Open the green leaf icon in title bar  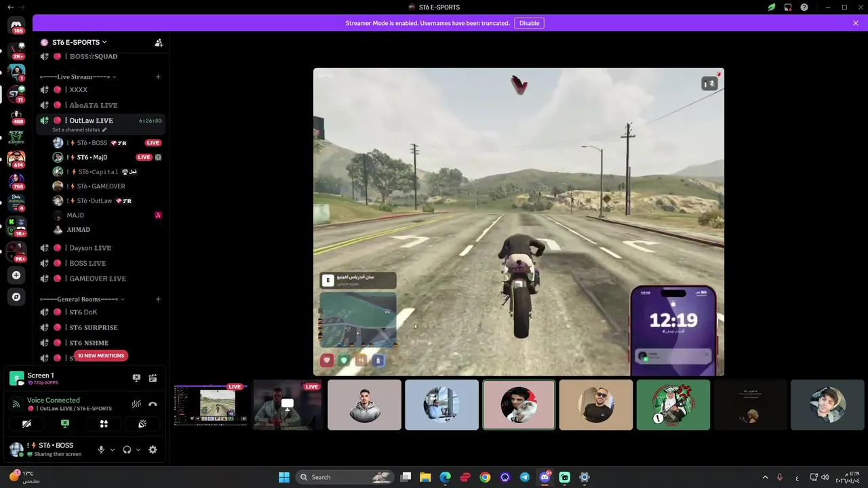(772, 7)
